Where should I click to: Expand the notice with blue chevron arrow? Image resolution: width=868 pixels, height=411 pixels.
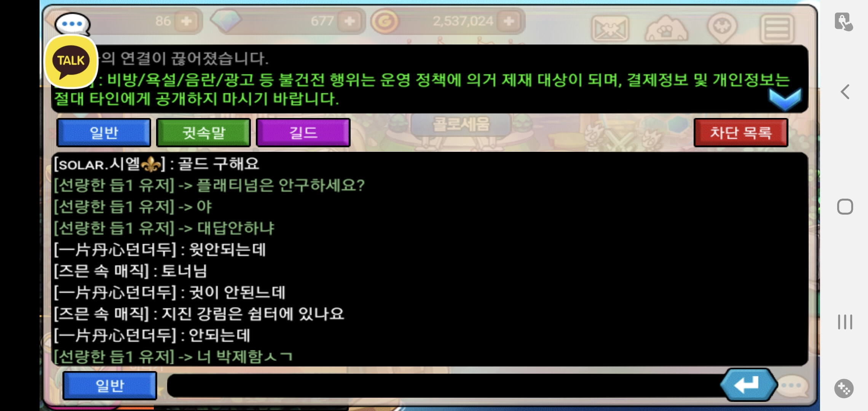pos(785,98)
